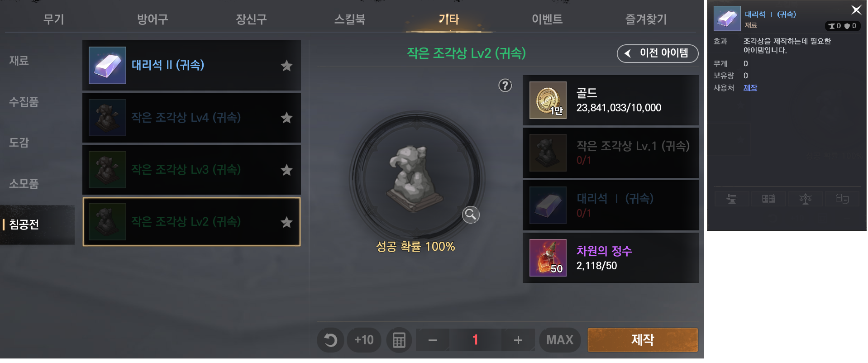
Task: Click the help question mark icon
Action: point(505,86)
